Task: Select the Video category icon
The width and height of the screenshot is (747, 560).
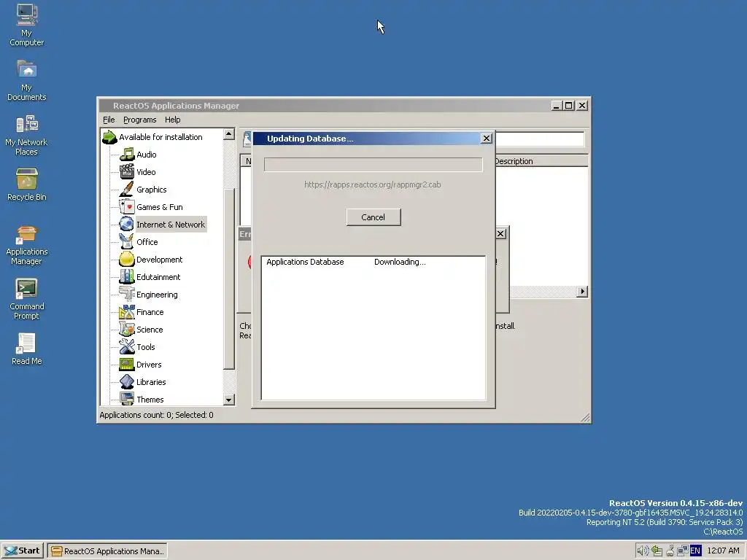Action: click(x=127, y=172)
